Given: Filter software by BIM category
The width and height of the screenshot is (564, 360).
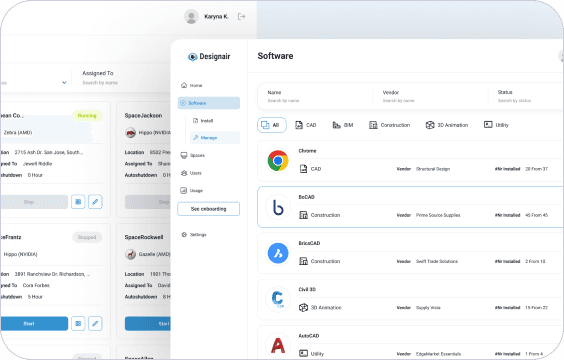Looking at the screenshot, I should [x=343, y=125].
